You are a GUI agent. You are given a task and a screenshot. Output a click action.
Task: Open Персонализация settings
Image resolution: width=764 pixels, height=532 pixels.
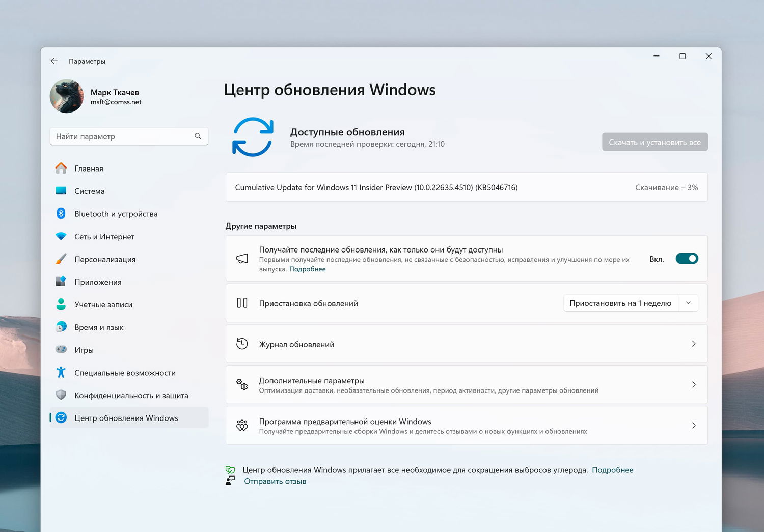point(129,259)
